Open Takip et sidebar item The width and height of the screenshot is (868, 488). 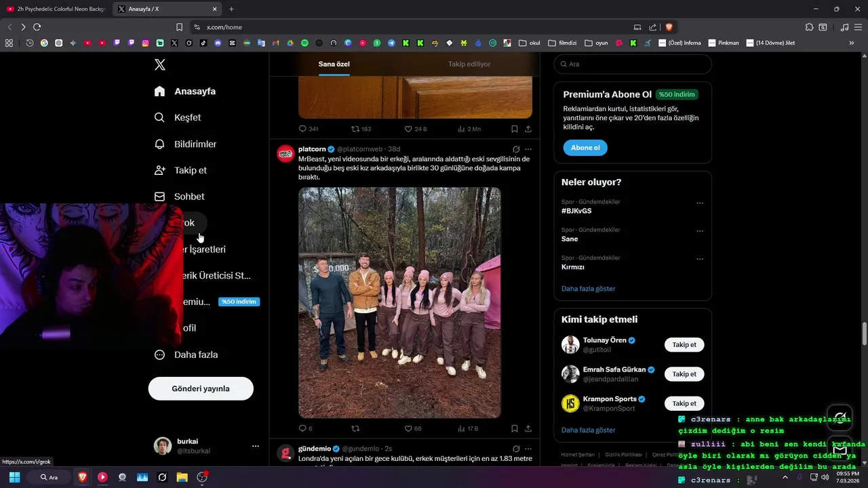coord(180,170)
